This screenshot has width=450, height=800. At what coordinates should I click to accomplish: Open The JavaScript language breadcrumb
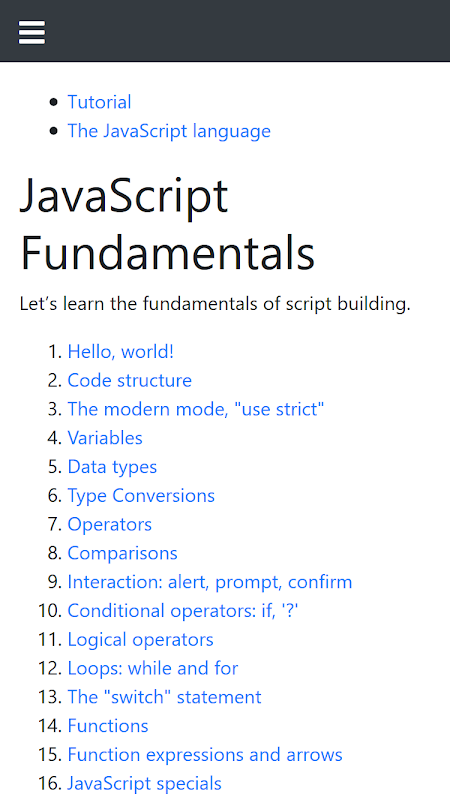(169, 131)
